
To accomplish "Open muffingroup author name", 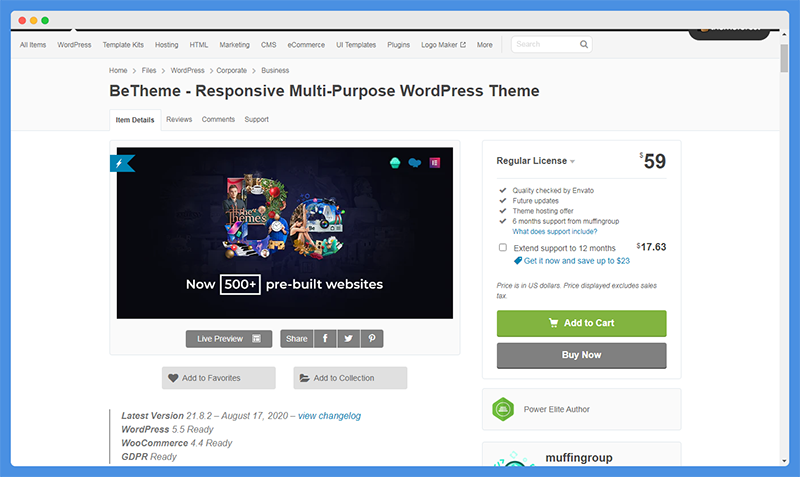I will coord(579,458).
